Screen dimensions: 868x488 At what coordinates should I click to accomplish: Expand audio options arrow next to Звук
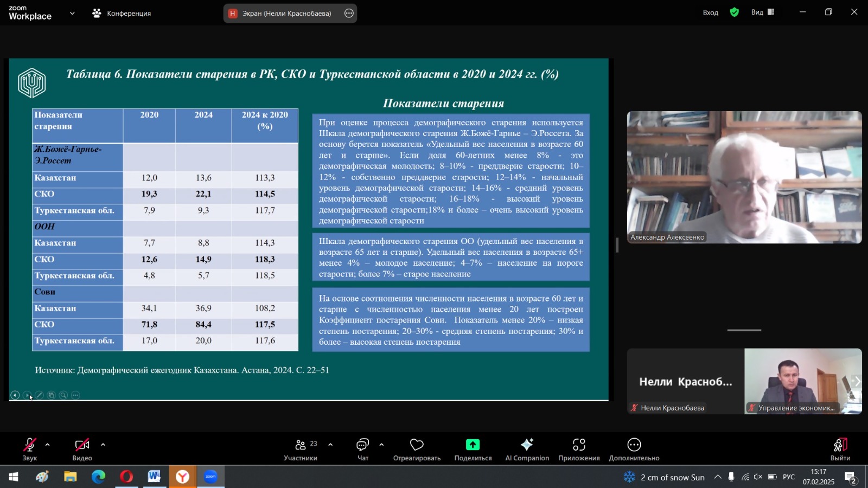(48, 445)
